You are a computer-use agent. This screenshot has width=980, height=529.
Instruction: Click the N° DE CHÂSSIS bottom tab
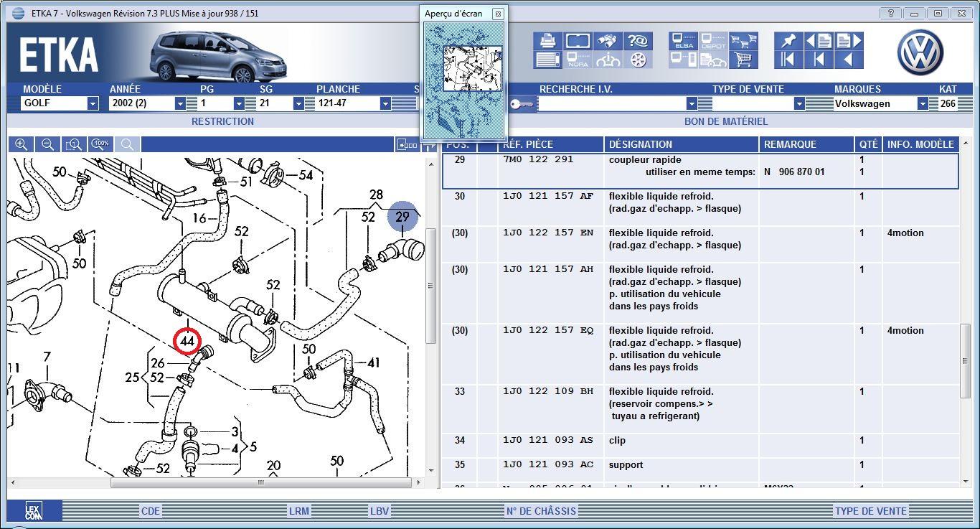click(541, 511)
